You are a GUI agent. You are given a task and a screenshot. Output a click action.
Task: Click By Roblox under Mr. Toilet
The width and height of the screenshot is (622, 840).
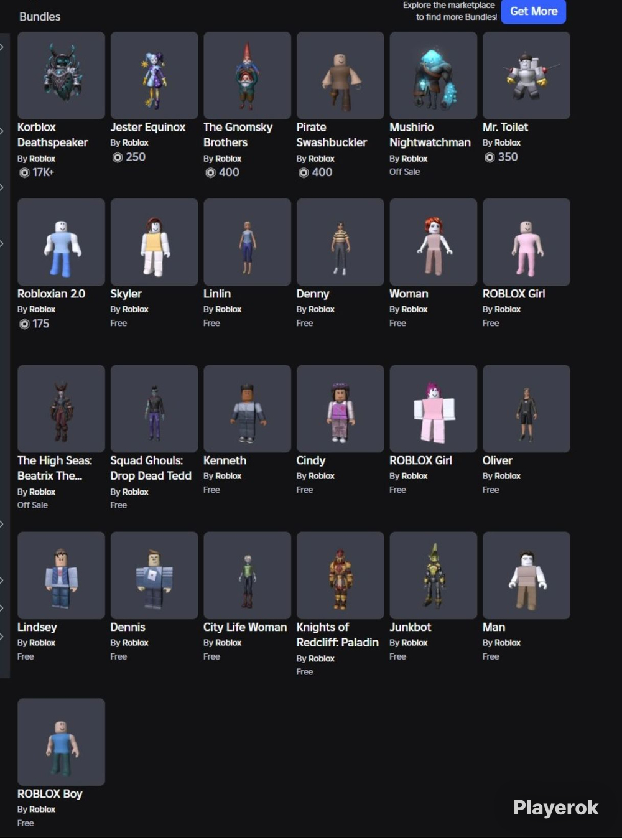(501, 142)
